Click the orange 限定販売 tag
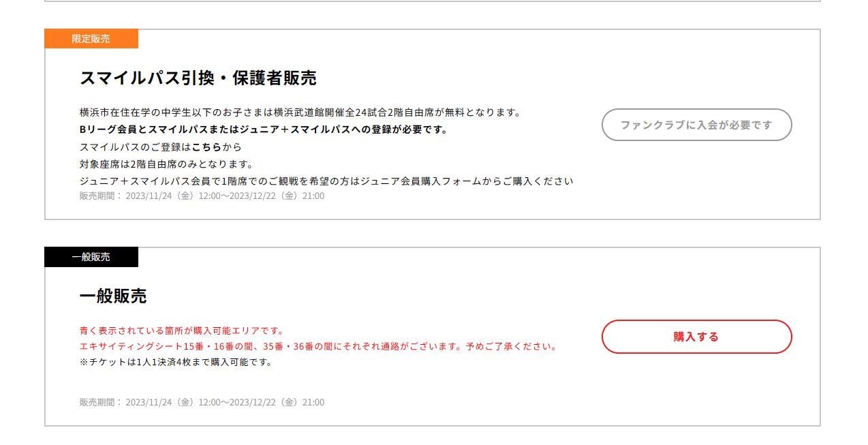 tap(91, 39)
